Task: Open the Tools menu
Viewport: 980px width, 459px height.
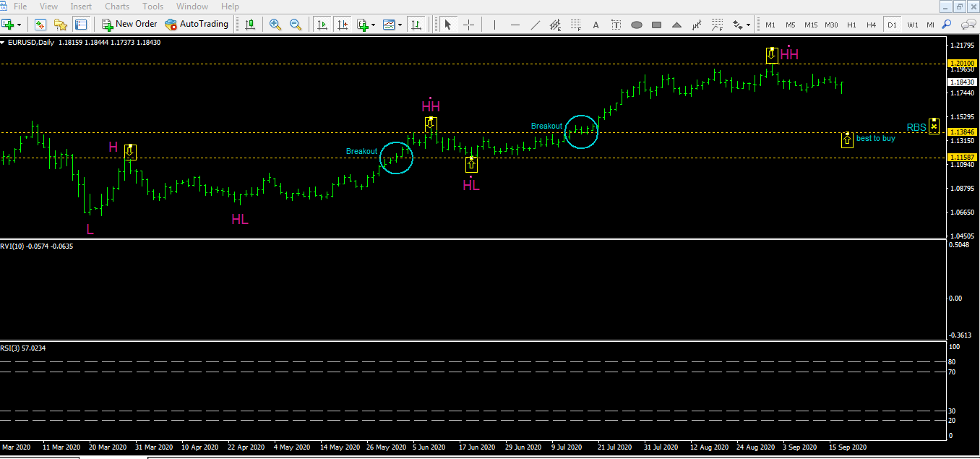Action: (x=152, y=7)
